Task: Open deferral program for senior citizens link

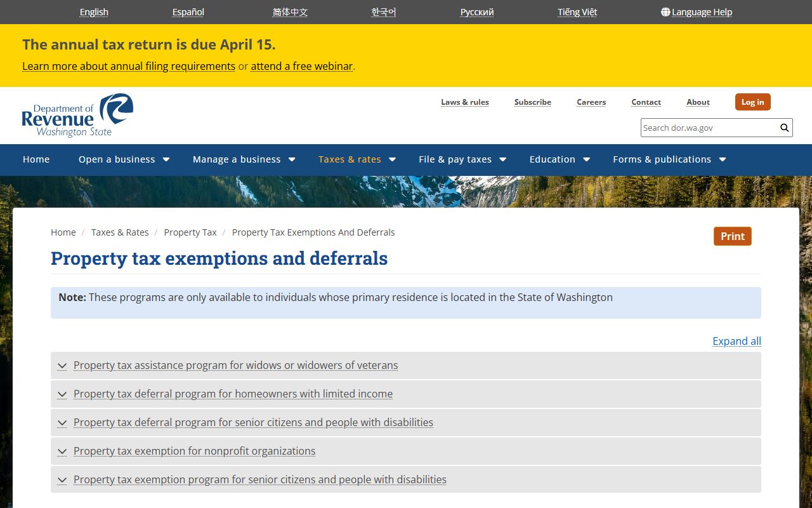Action: 253,423
